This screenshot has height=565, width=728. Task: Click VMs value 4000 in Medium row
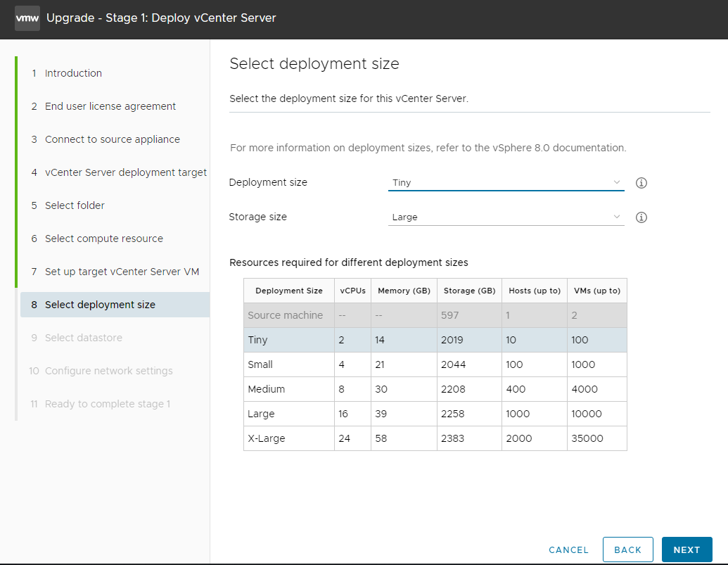click(584, 389)
